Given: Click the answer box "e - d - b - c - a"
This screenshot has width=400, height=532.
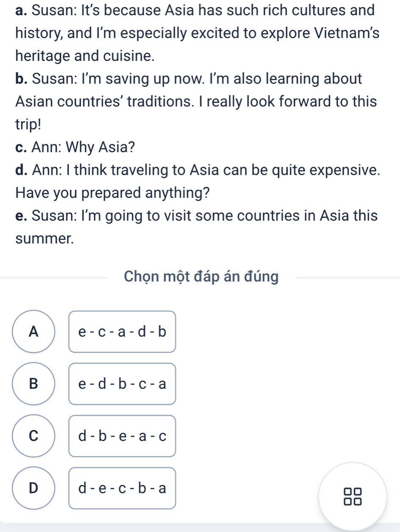Looking at the screenshot, I should pyautogui.click(x=122, y=384).
